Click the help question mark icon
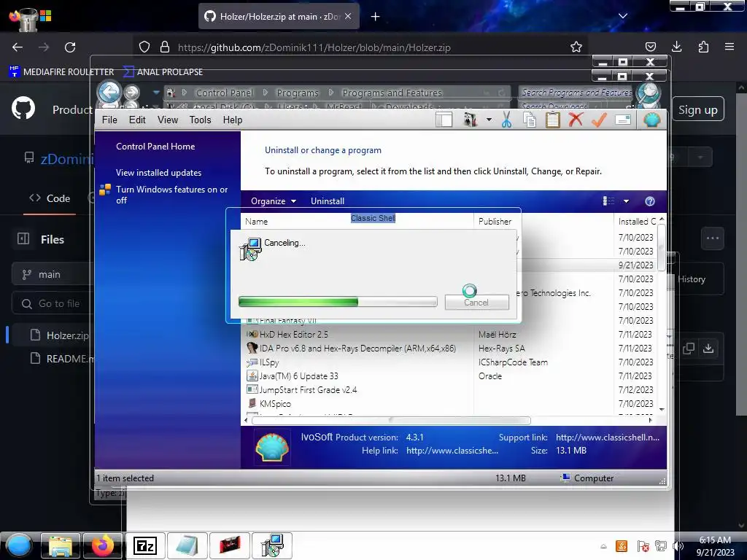The height and width of the screenshot is (560, 747). click(x=649, y=201)
